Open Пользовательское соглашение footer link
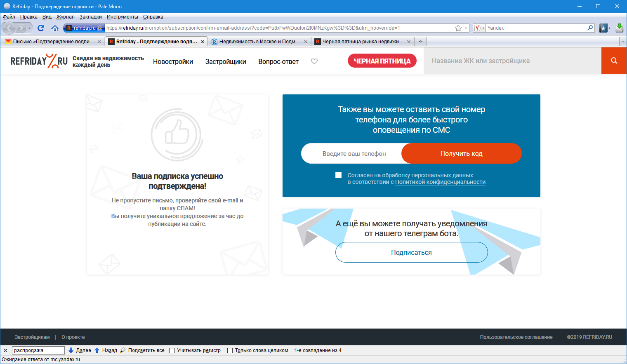Viewport: 627px width, 364px height. tap(516, 337)
